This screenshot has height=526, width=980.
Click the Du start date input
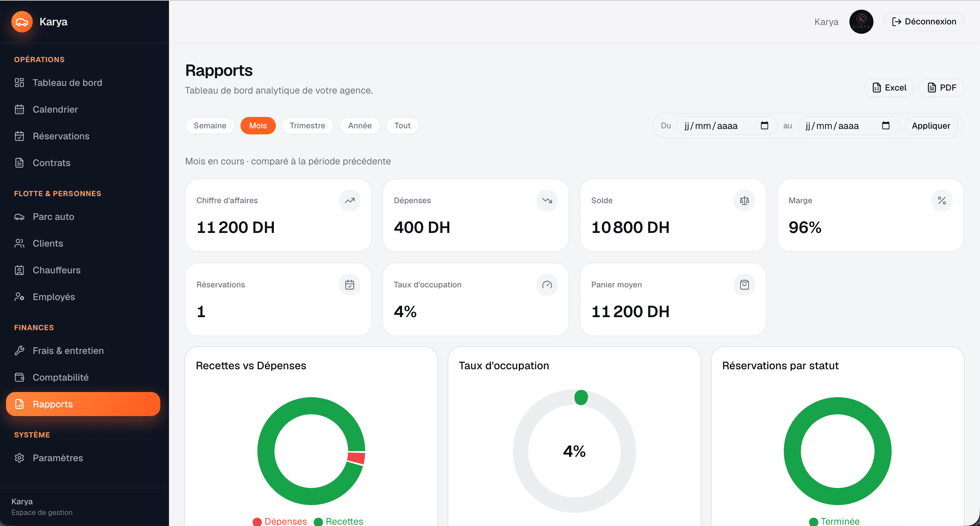point(726,126)
